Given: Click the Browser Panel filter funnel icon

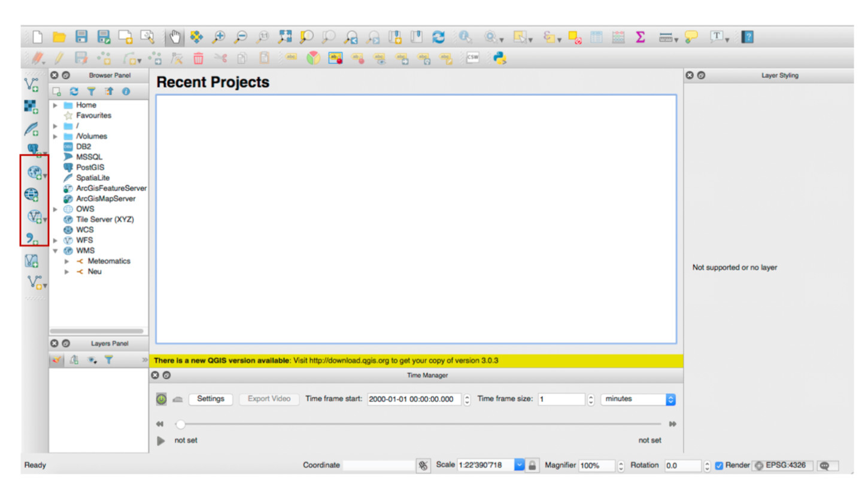Looking at the screenshot, I should click(x=92, y=92).
